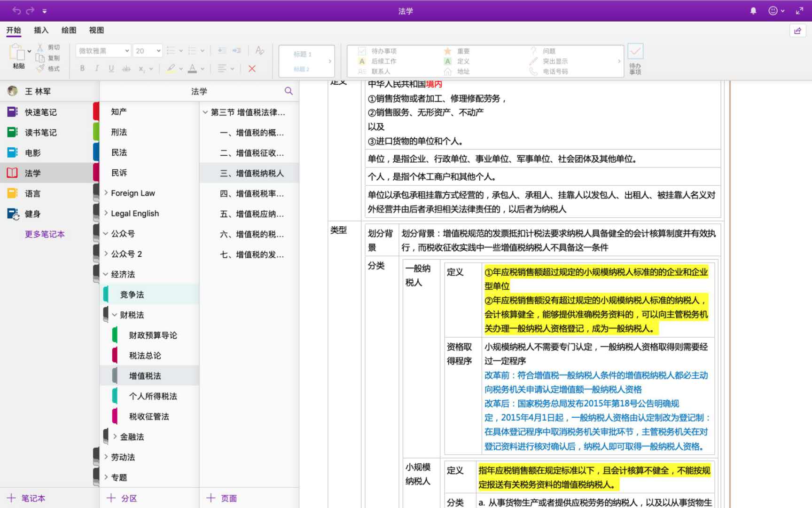The width and height of the screenshot is (812, 508).
Task: Click the share icon button
Action: 797,31
